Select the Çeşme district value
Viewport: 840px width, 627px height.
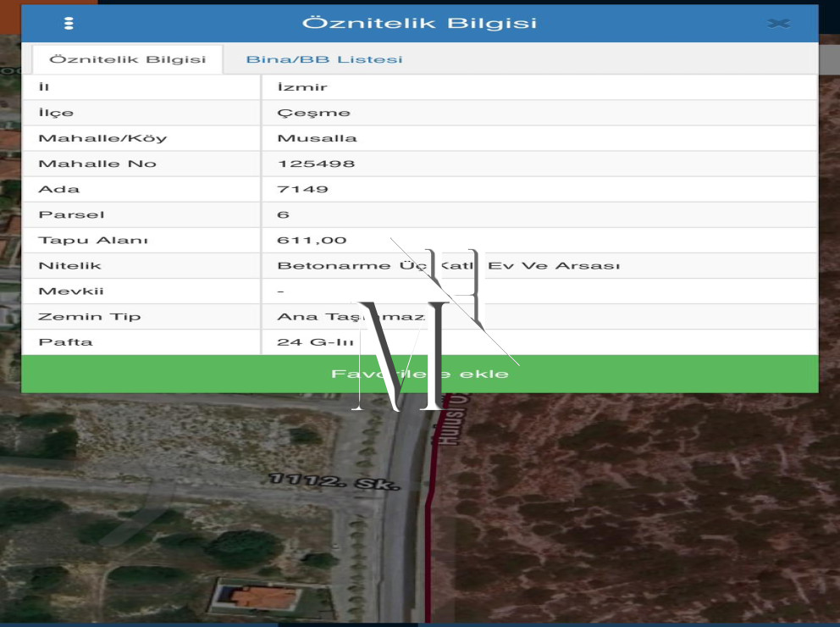313,113
